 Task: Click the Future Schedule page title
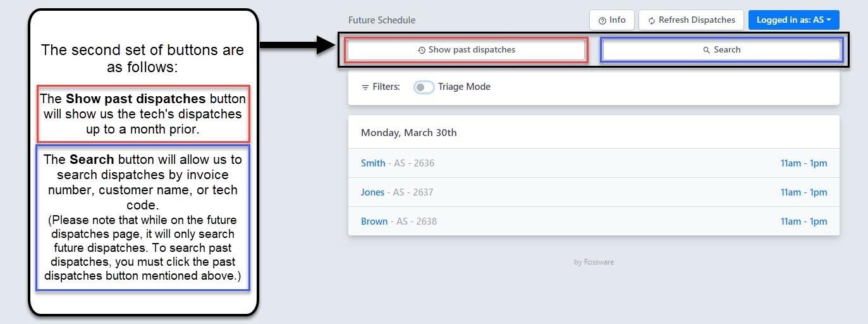pyautogui.click(x=382, y=20)
